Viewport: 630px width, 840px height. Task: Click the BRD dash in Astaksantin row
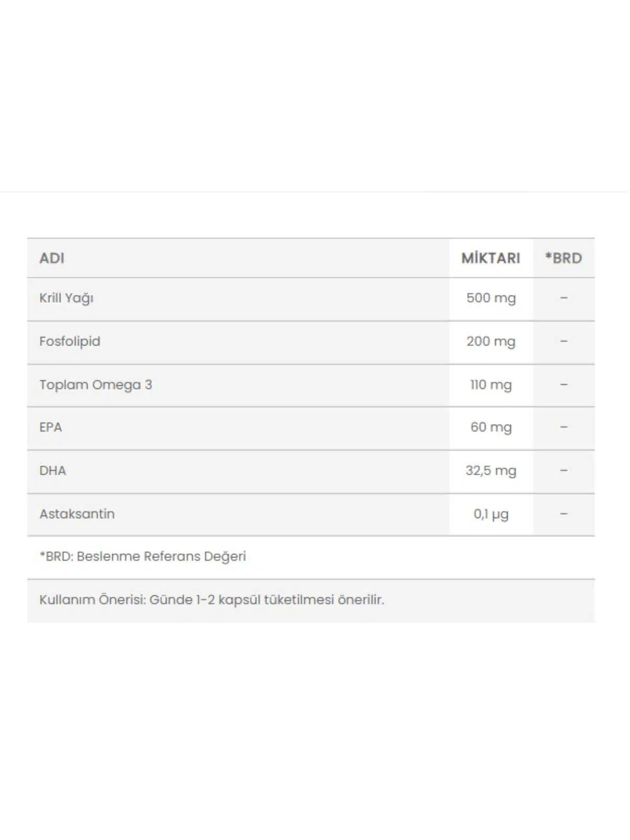pos(564,514)
